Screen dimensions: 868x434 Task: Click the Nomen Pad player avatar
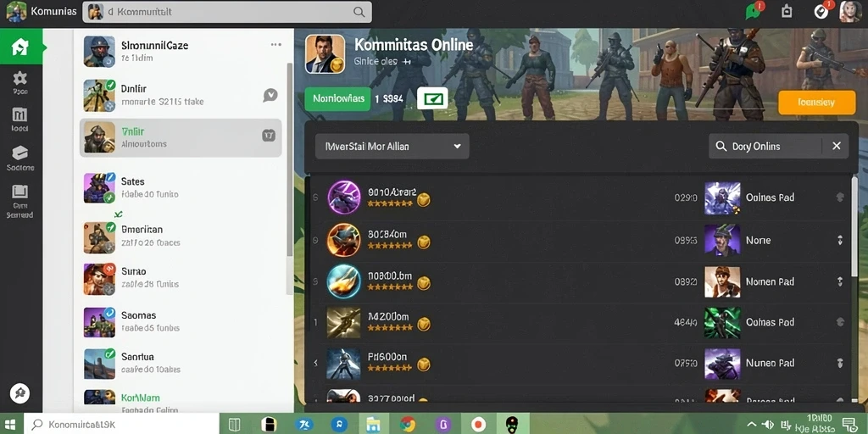pos(722,281)
